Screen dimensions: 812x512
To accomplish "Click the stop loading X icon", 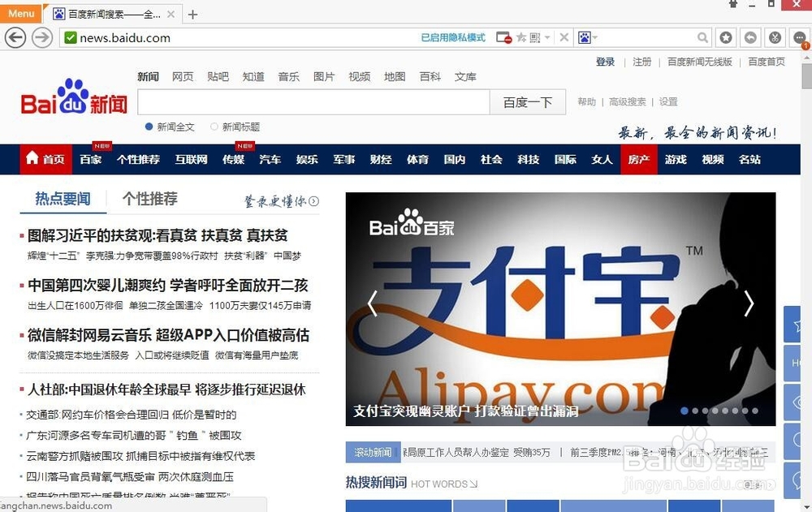I will 564,37.
